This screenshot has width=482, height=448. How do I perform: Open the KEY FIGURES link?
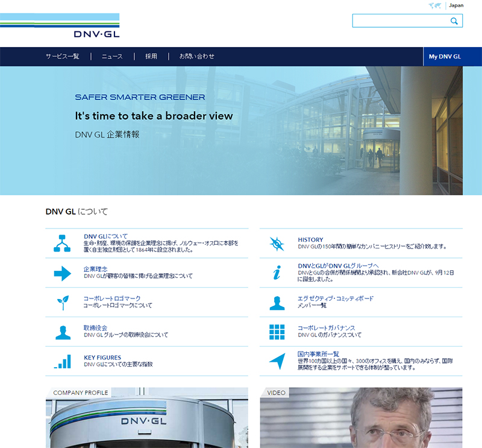(102, 358)
